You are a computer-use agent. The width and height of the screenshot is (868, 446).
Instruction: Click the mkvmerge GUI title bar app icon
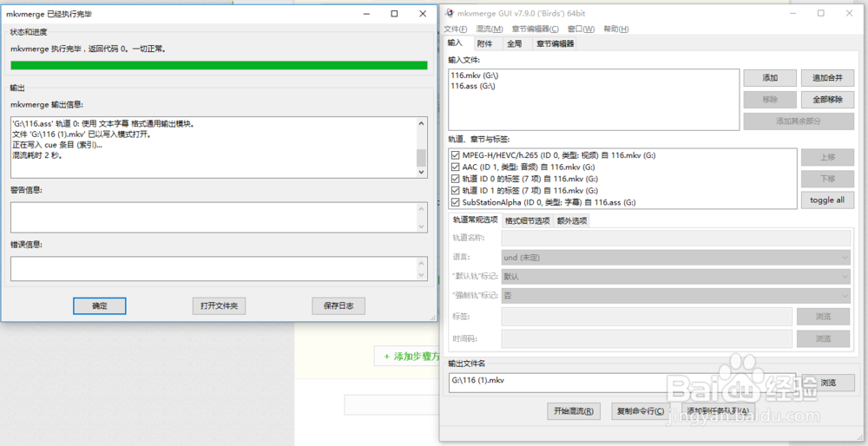450,13
